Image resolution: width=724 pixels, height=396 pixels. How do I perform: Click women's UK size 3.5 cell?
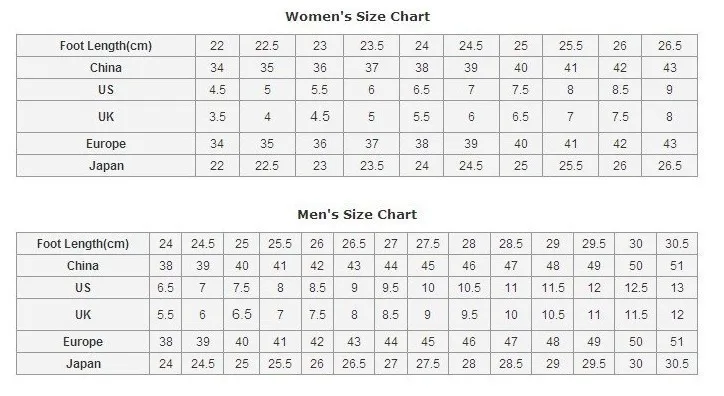click(x=217, y=117)
